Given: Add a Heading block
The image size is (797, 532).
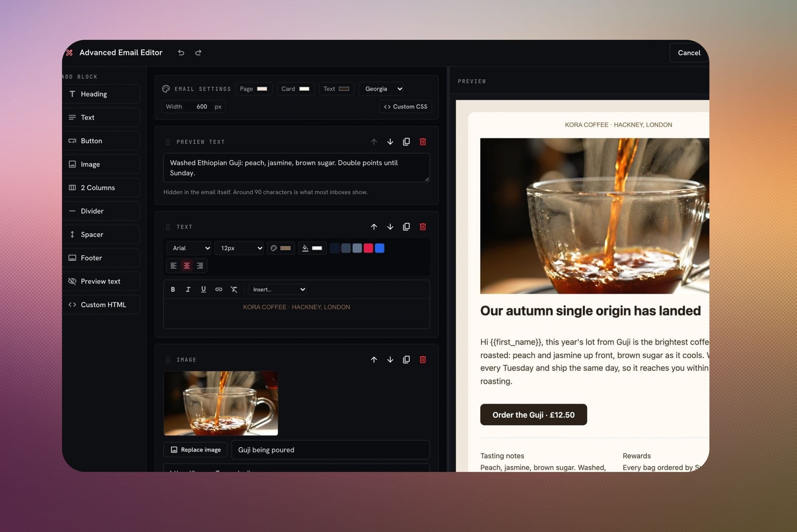Looking at the screenshot, I should pos(101,94).
